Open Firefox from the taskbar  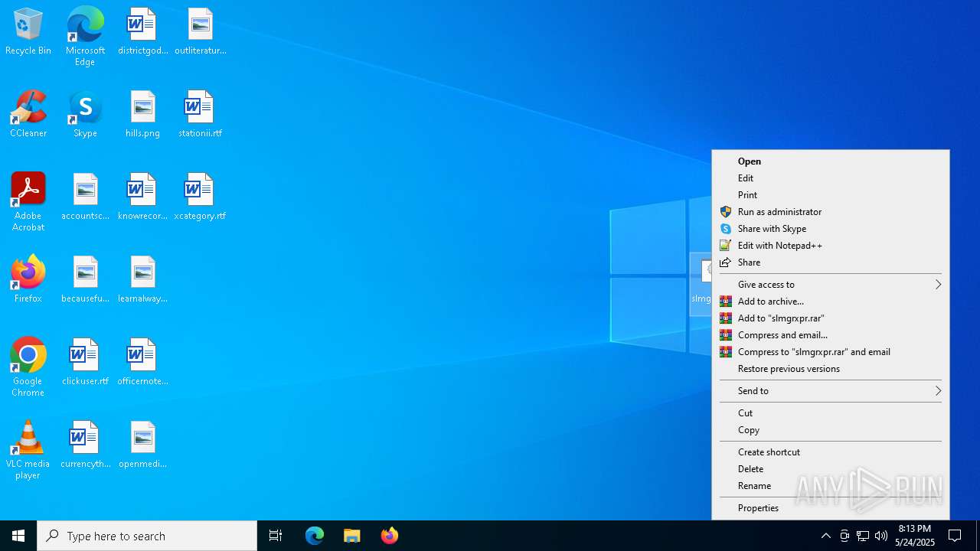tap(389, 536)
